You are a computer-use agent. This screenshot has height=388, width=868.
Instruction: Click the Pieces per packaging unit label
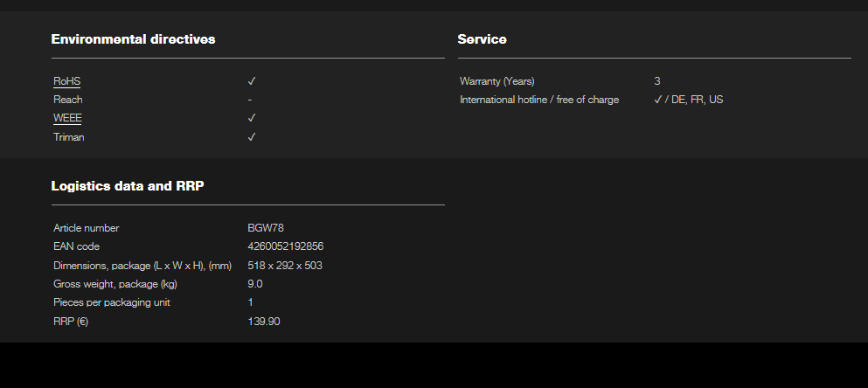click(112, 302)
